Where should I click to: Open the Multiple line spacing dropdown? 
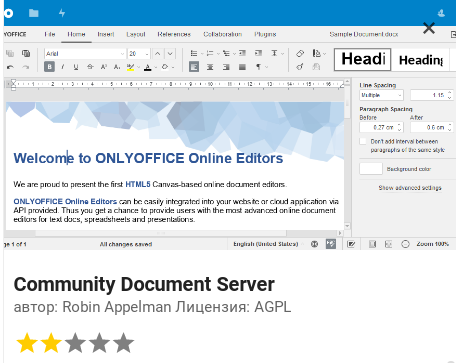coord(381,95)
